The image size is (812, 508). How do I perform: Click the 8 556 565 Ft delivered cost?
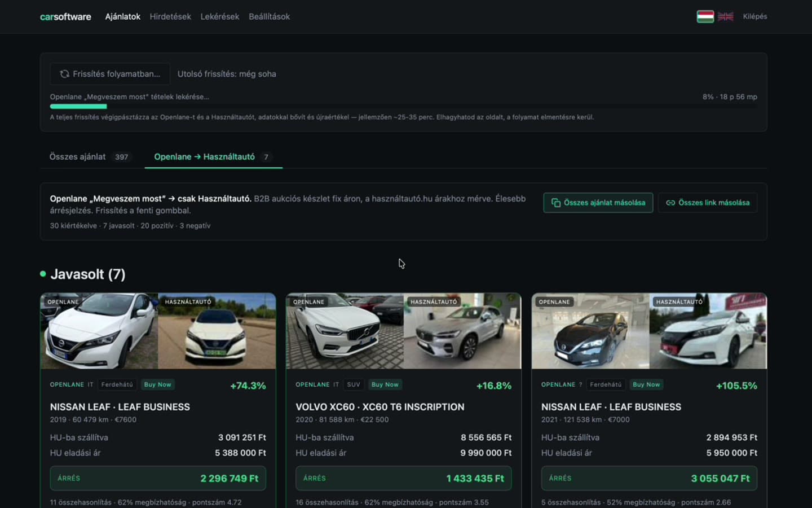[x=486, y=437]
